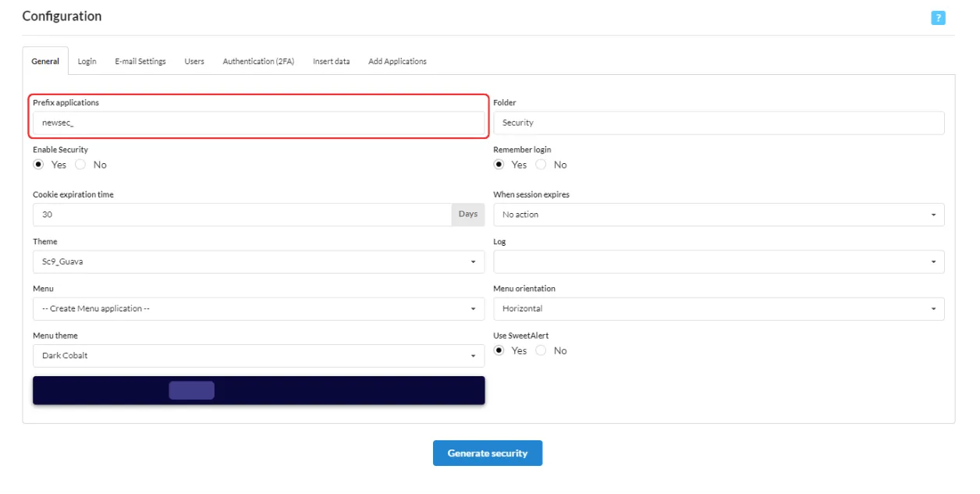Click the Configuration heading
This screenshot has width=980, height=494.
click(x=62, y=16)
